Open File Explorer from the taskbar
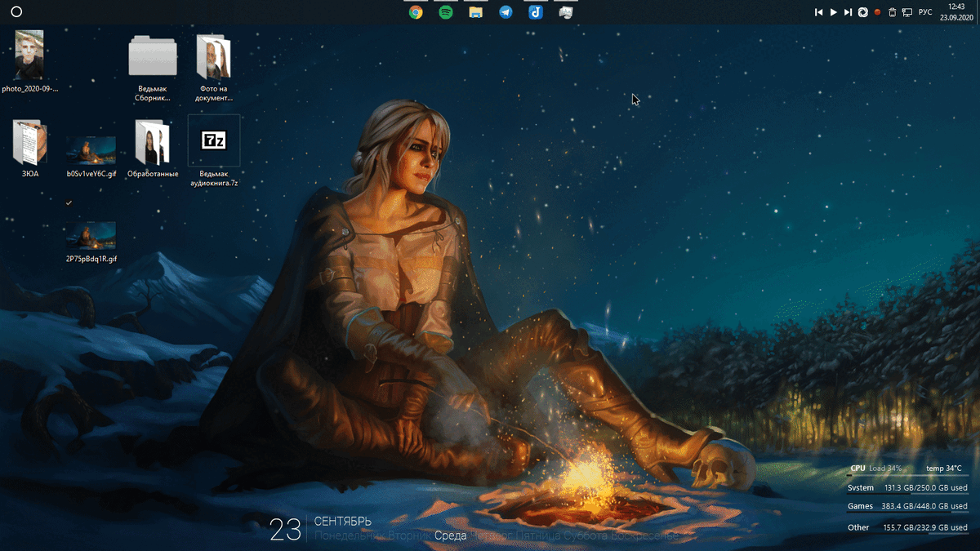980x551 pixels. point(475,12)
